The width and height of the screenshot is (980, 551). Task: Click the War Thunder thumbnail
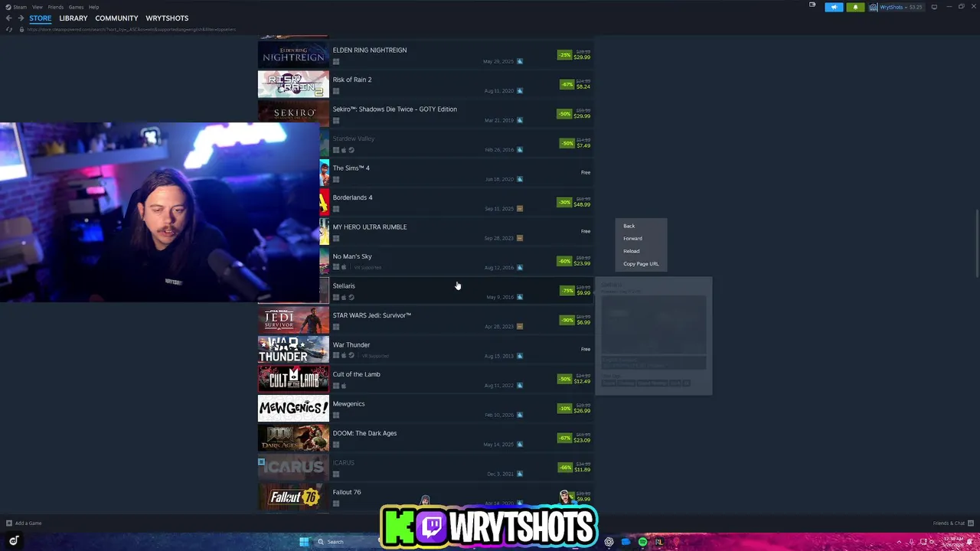coord(293,350)
